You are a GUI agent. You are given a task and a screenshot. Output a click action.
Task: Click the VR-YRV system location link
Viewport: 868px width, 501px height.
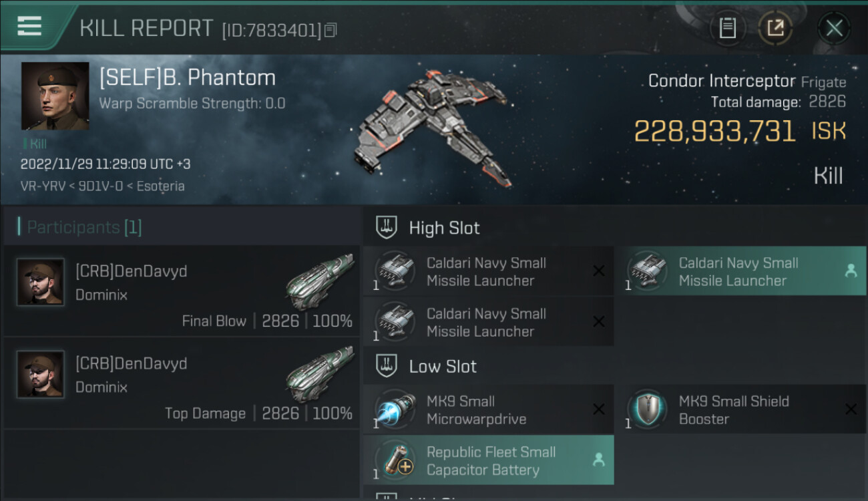coord(41,186)
